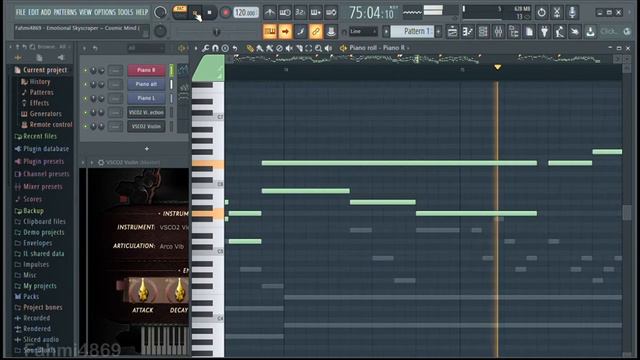Viewport: 640px width, 360px height.
Task: Click the undo history circular arrow icon
Action: coord(542,12)
